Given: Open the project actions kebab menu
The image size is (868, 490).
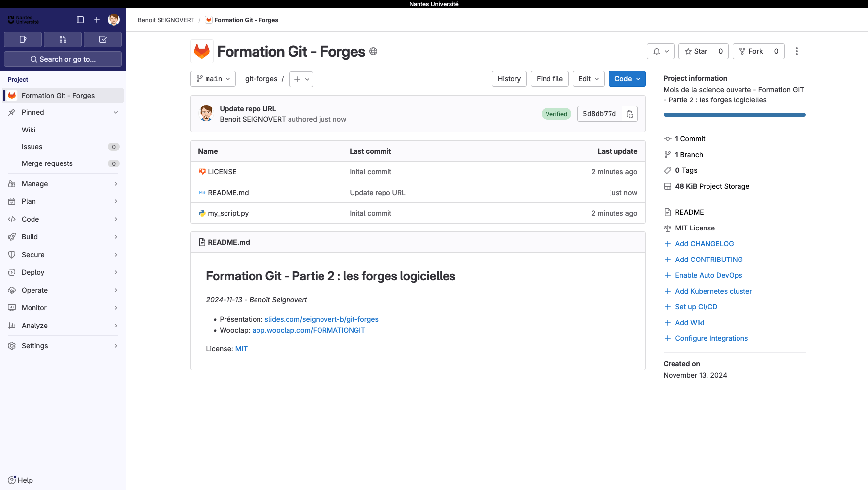Looking at the screenshot, I should [x=797, y=51].
